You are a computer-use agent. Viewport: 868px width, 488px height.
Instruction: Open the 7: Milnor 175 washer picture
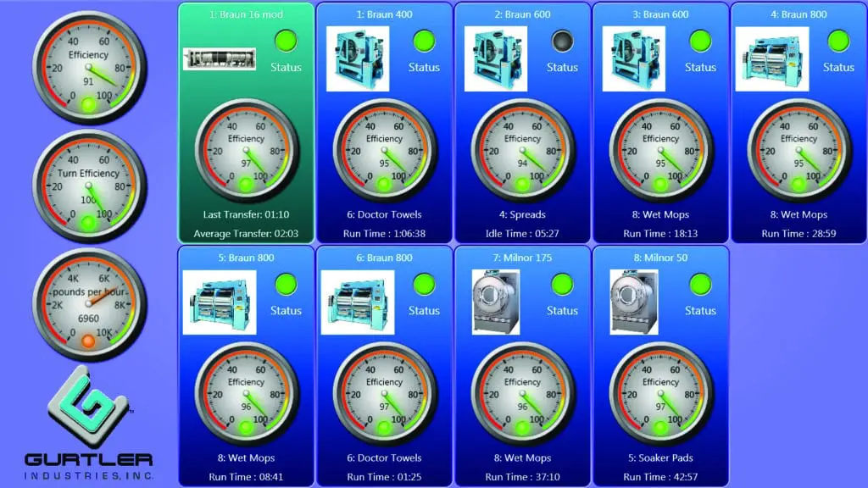point(496,302)
